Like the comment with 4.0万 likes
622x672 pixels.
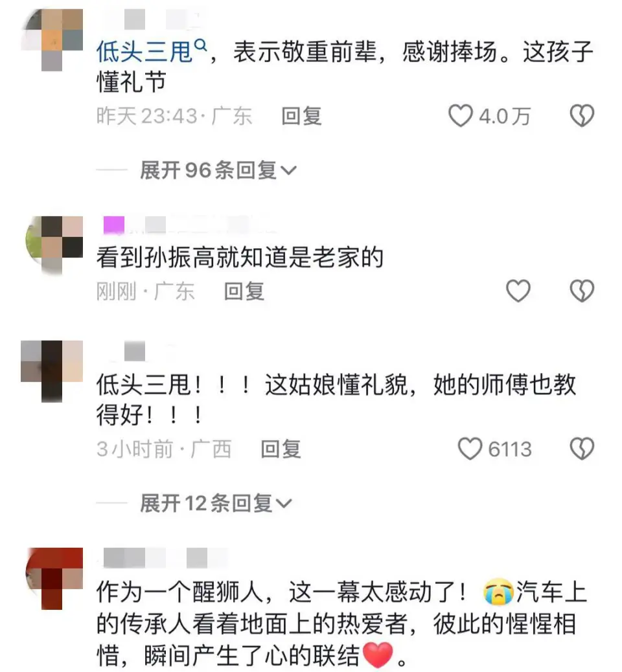coord(460,116)
